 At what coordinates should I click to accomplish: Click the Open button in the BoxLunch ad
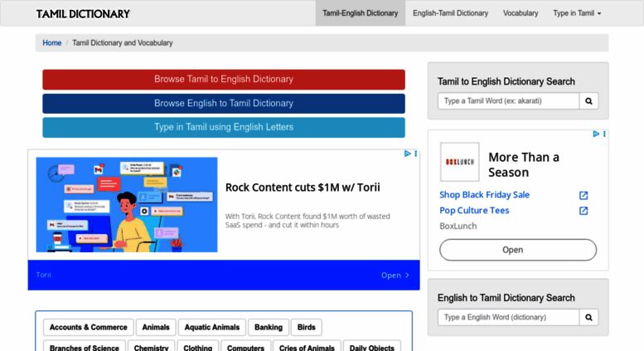518,250
